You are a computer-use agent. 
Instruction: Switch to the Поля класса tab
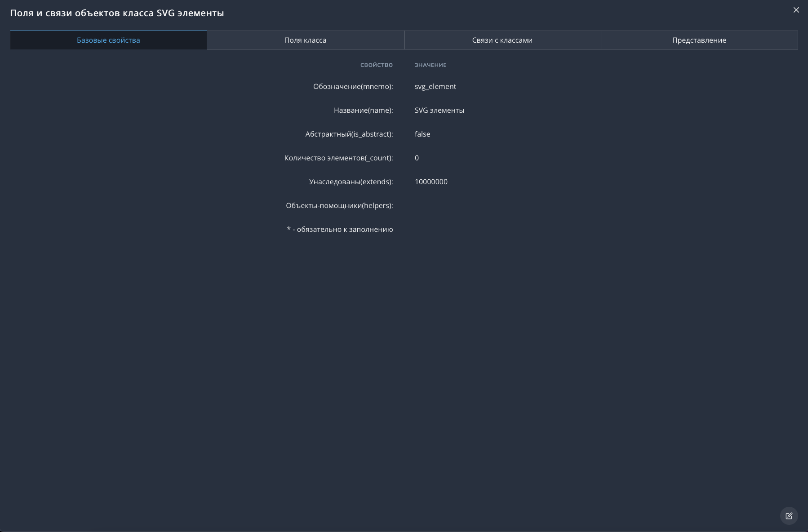305,40
